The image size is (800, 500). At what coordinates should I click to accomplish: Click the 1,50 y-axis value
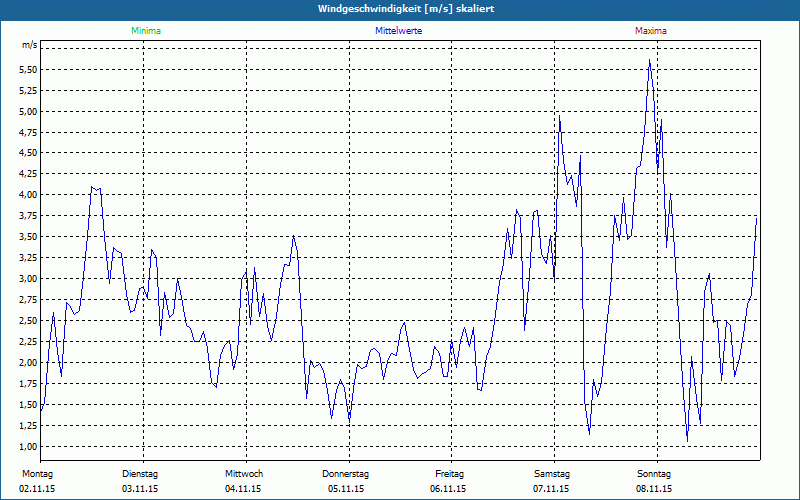click(x=29, y=405)
